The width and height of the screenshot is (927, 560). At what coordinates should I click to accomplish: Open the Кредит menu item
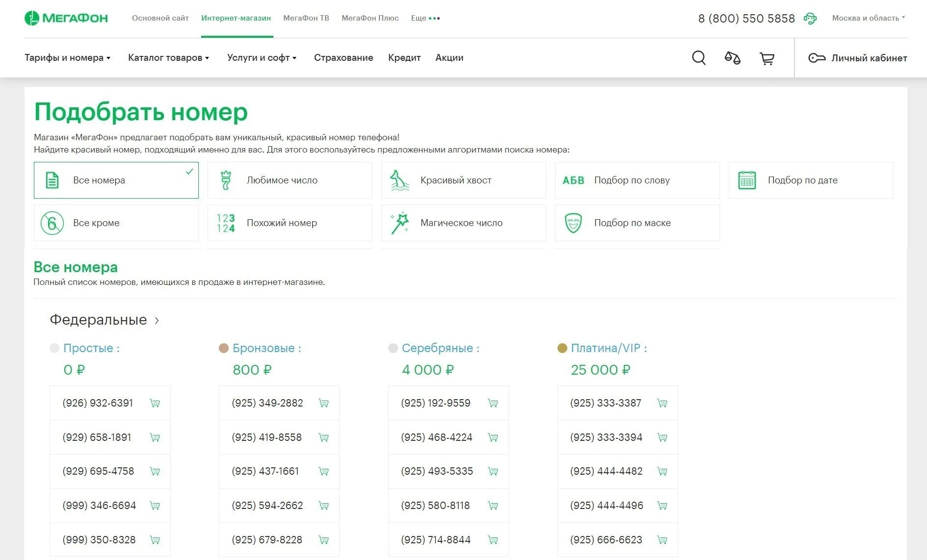point(404,58)
